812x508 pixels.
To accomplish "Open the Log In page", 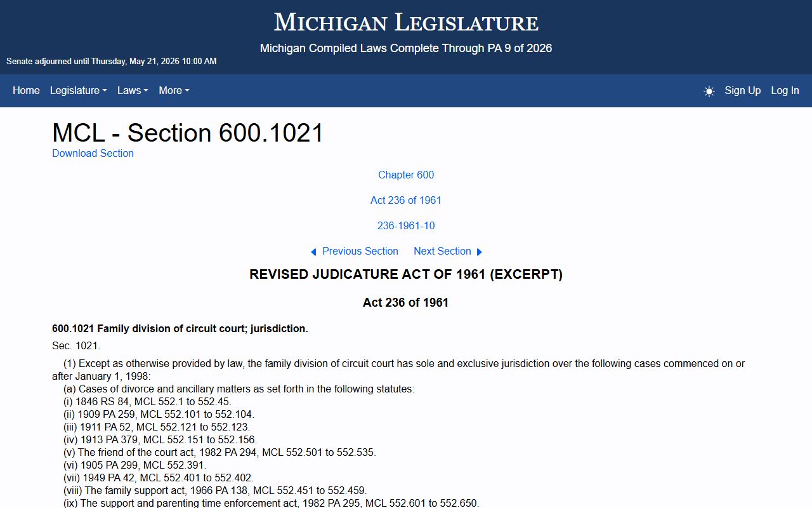I will pos(785,91).
